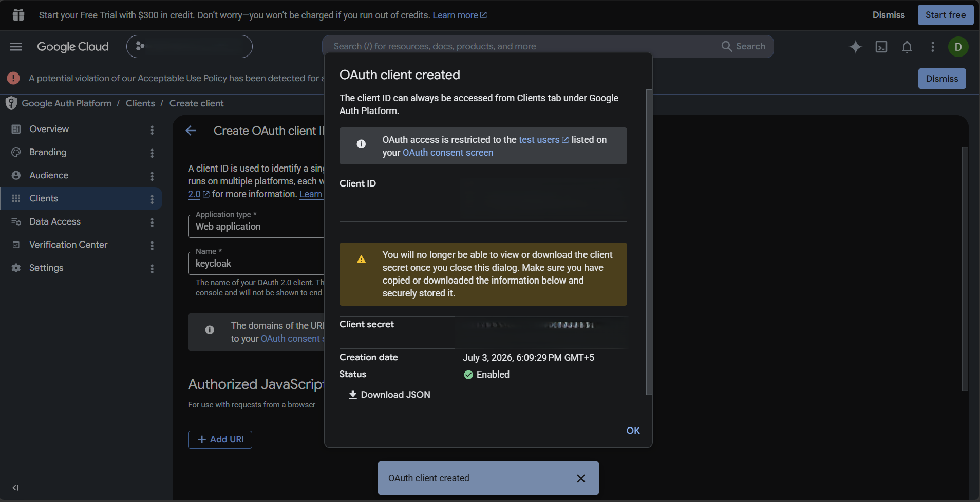Click the Verification Center icon

tap(16, 245)
